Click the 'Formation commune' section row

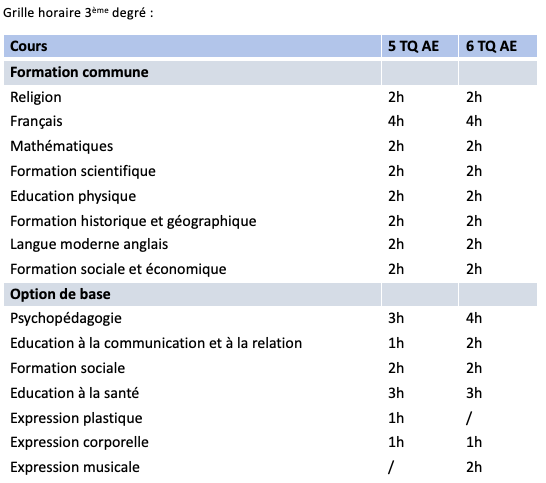pos(270,73)
